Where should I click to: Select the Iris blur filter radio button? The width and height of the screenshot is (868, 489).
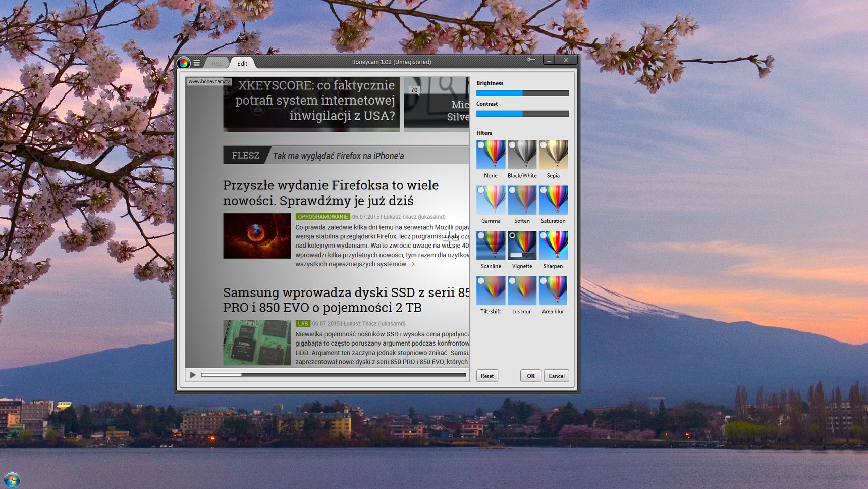pos(512,281)
